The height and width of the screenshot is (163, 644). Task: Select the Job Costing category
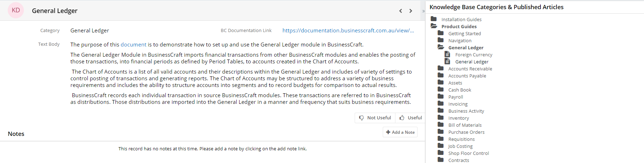click(460, 146)
